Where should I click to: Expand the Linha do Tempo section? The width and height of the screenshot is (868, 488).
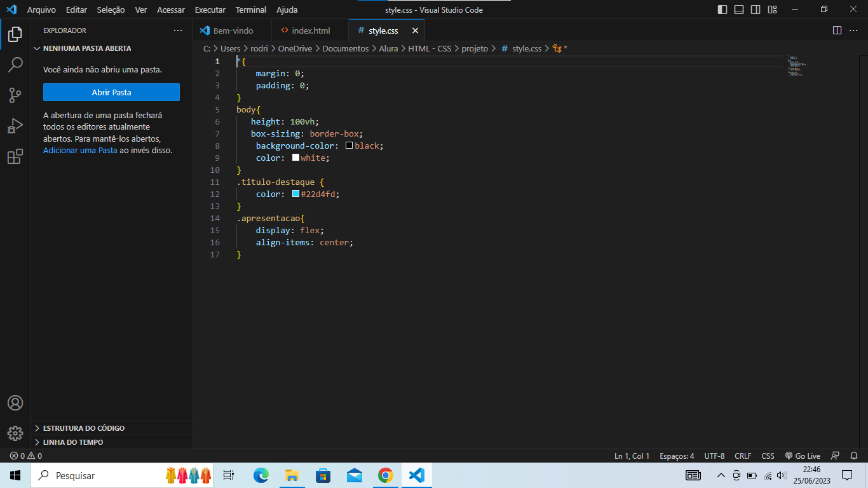pos(111,442)
